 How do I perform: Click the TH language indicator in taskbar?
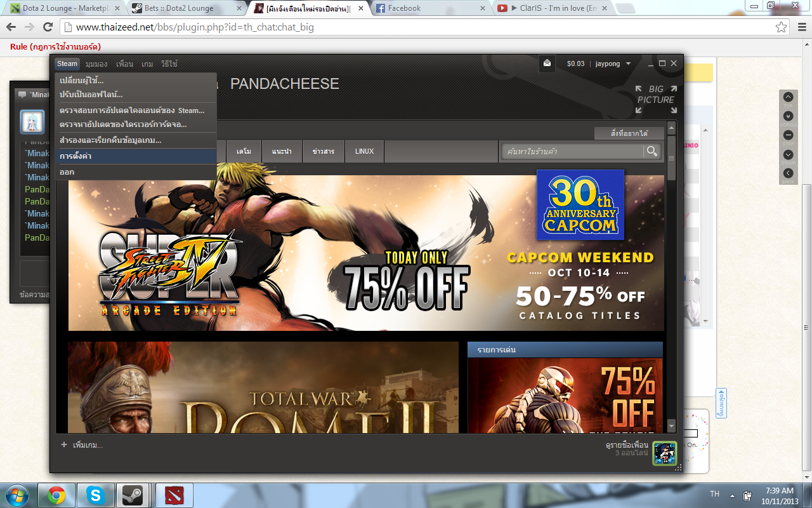point(715,494)
